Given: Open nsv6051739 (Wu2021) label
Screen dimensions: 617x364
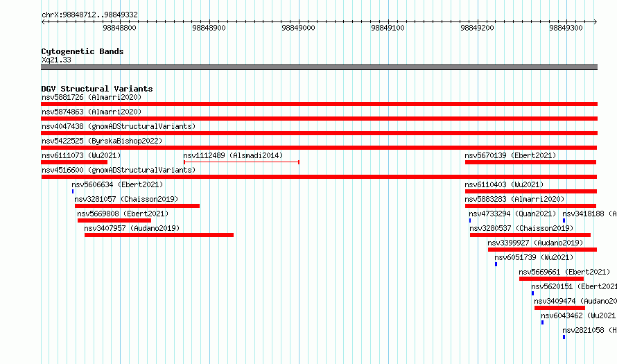Looking at the screenshot, I should click(534, 257).
